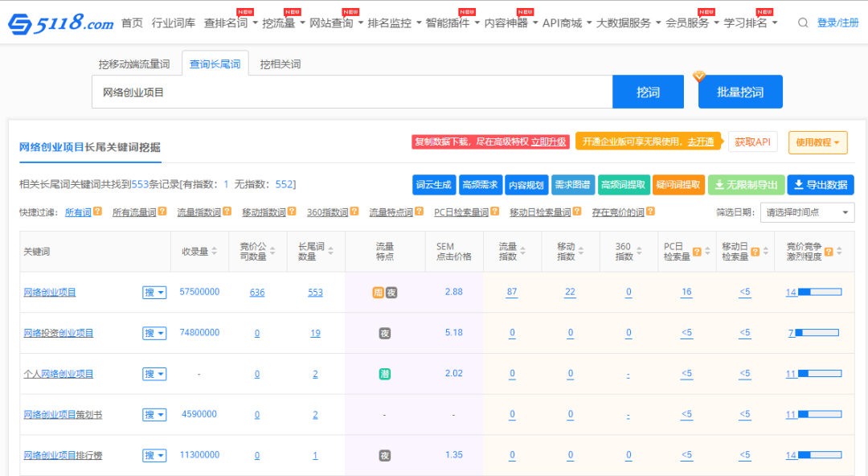868x476 pixels.
Task: Click the 5118.com logo
Action: click(x=61, y=24)
